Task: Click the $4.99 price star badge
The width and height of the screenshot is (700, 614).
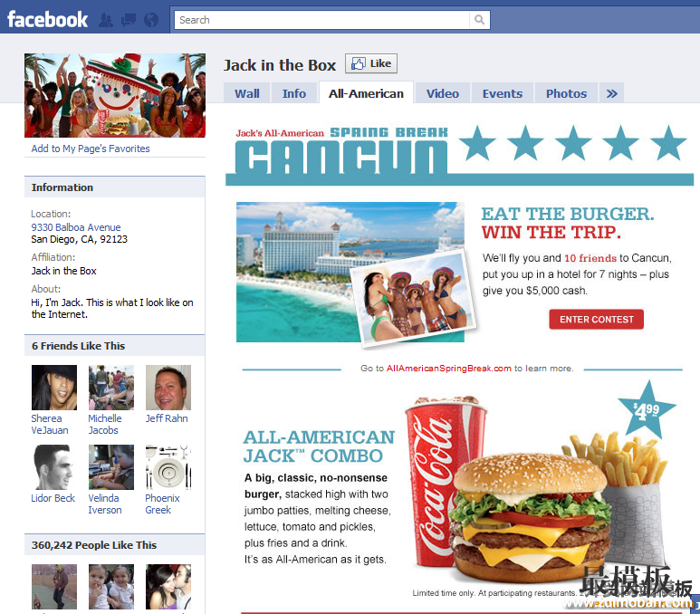Action: tap(647, 410)
